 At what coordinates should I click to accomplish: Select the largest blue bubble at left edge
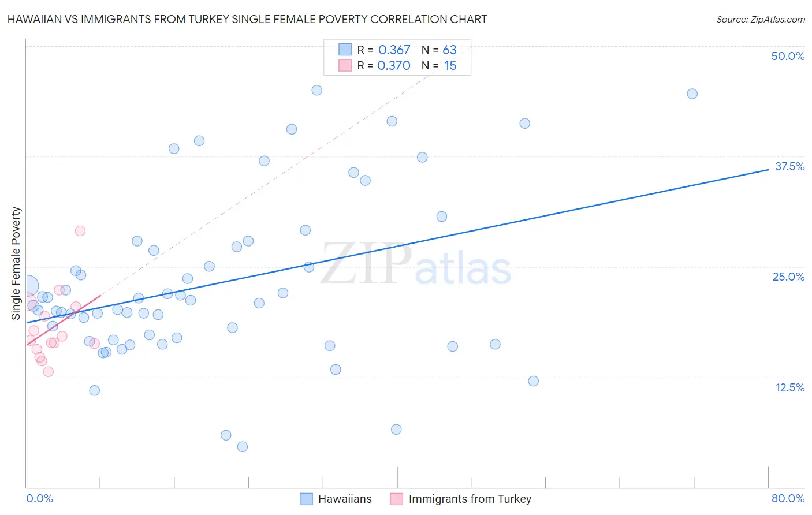pyautogui.click(x=28, y=285)
